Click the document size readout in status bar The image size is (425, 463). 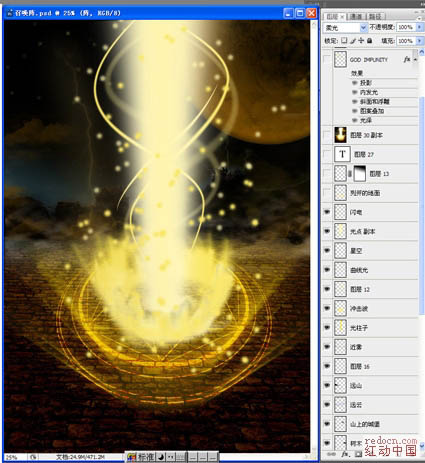tap(81, 457)
